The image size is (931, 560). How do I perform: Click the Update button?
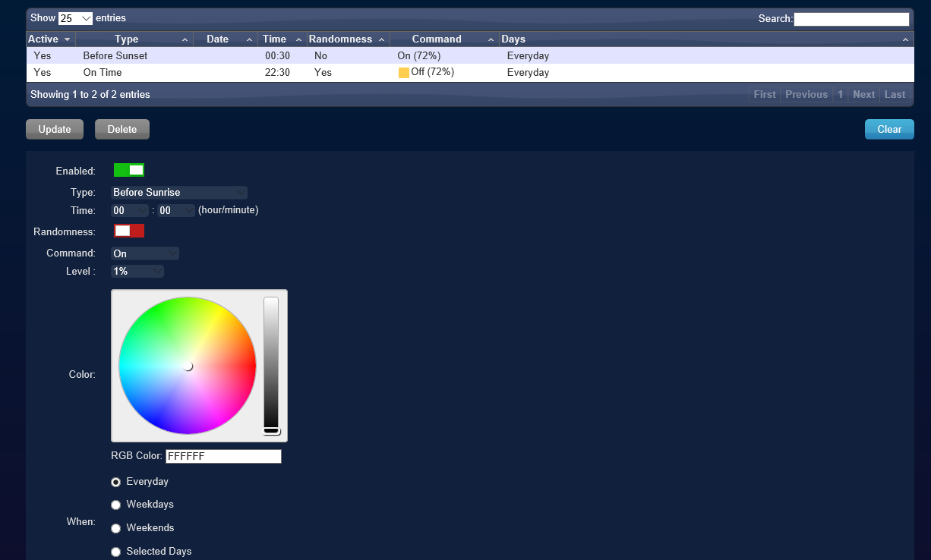click(x=55, y=129)
